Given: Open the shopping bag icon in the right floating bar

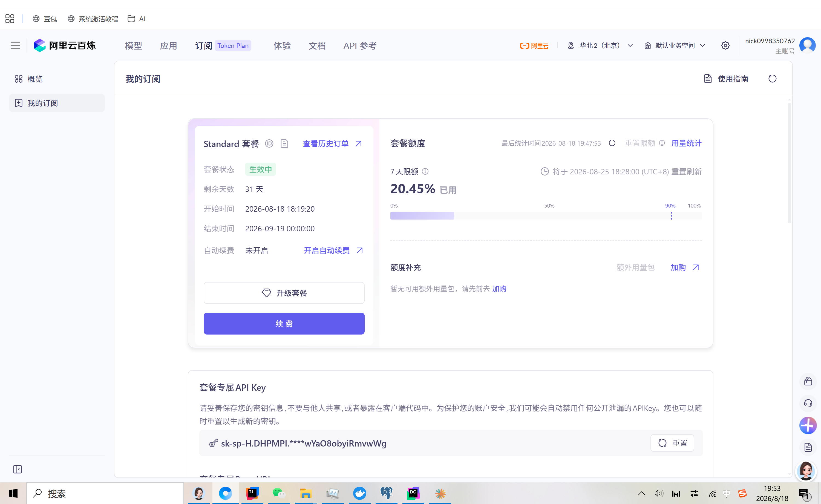Looking at the screenshot, I should [808, 381].
